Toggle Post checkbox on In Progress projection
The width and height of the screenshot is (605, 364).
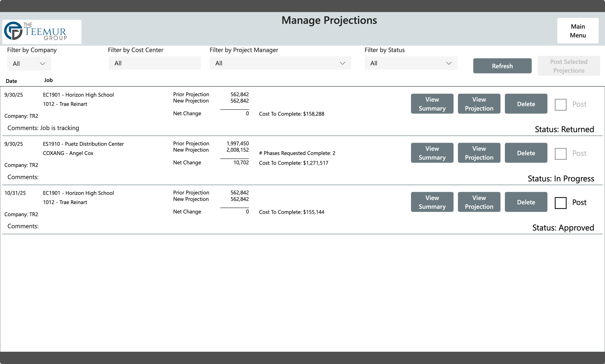click(560, 154)
